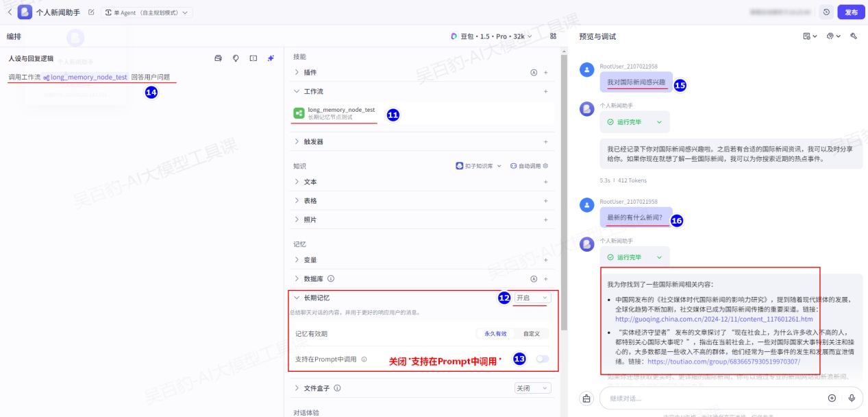Click the plus icon in chat input box
The height and width of the screenshot is (417, 868).
(832, 398)
